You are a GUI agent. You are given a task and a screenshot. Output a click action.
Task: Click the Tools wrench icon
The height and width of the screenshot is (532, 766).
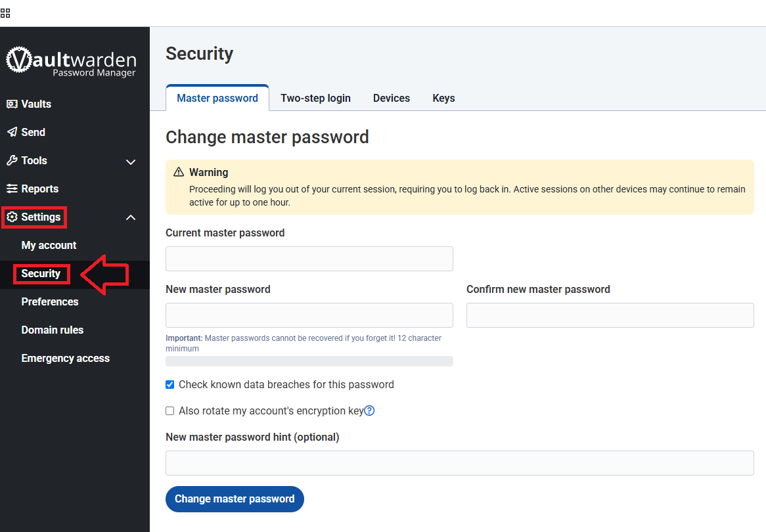point(12,160)
